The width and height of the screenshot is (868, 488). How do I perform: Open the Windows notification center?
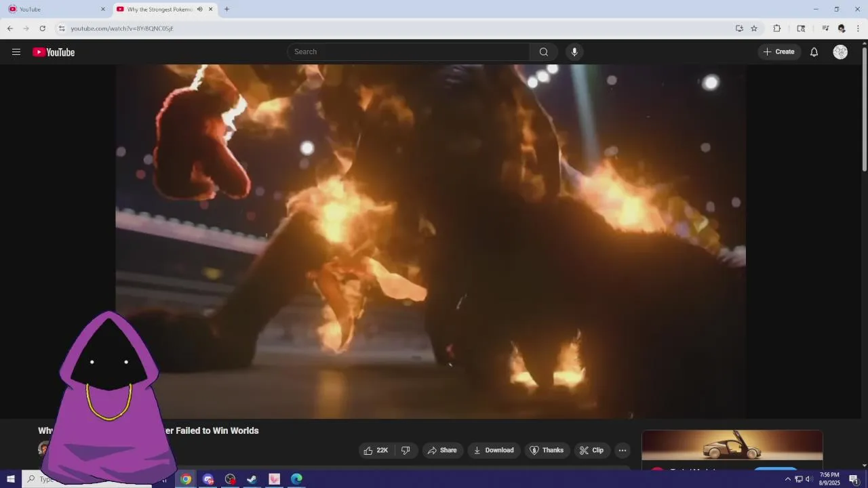[854, 479]
